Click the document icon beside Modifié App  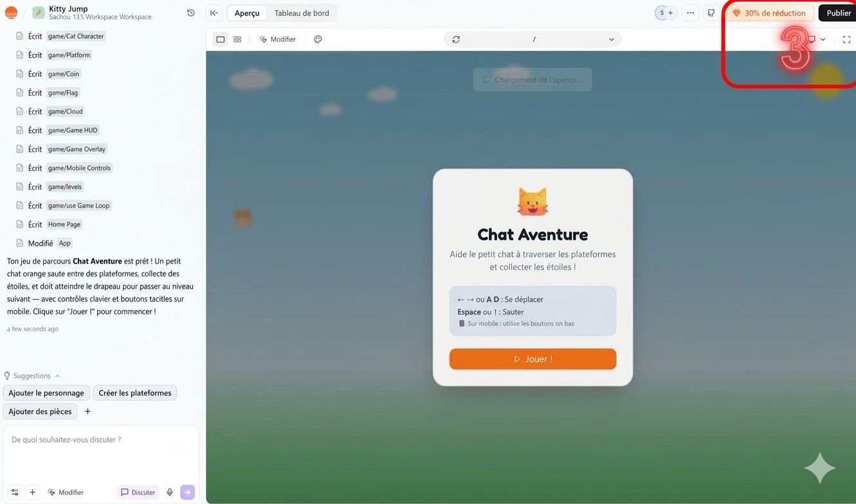click(19, 243)
